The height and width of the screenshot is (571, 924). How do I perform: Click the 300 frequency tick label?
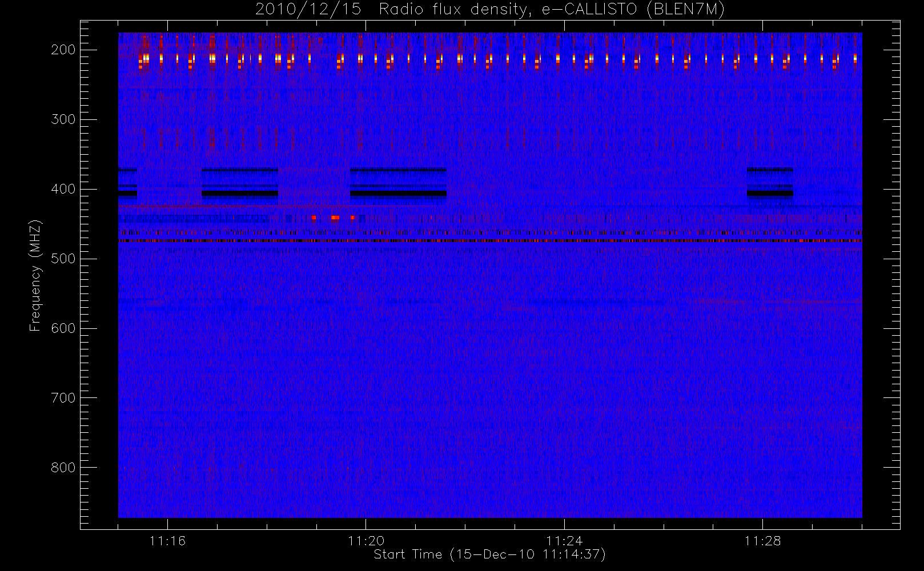click(x=63, y=119)
